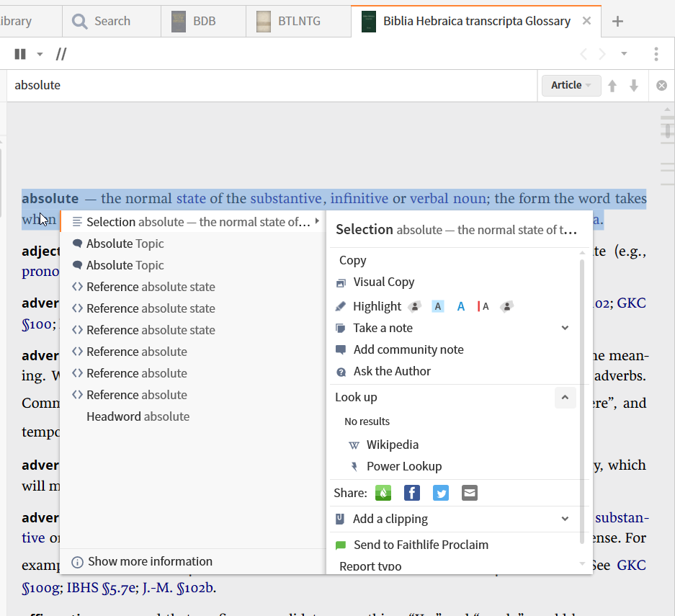Image resolution: width=675 pixels, height=616 pixels.
Task: Collapse the Look up section
Action: 565,397
